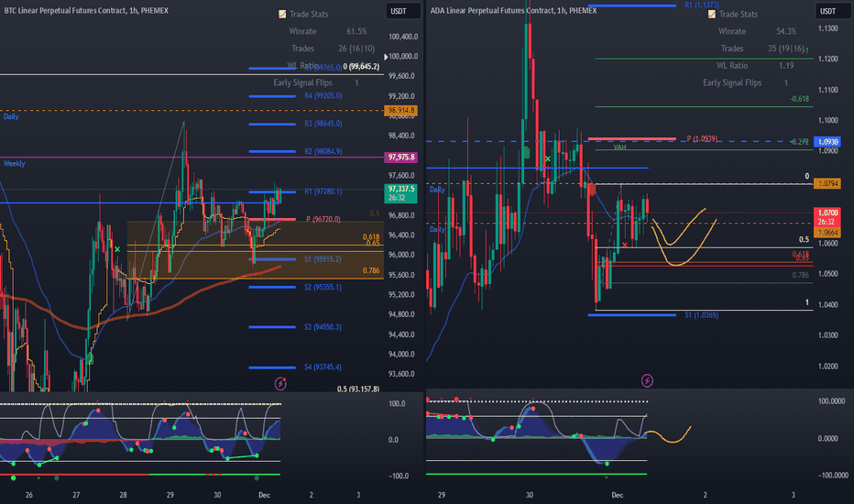
Task: Click the S3 (94550.3) pivot label
Action: (x=323, y=327)
